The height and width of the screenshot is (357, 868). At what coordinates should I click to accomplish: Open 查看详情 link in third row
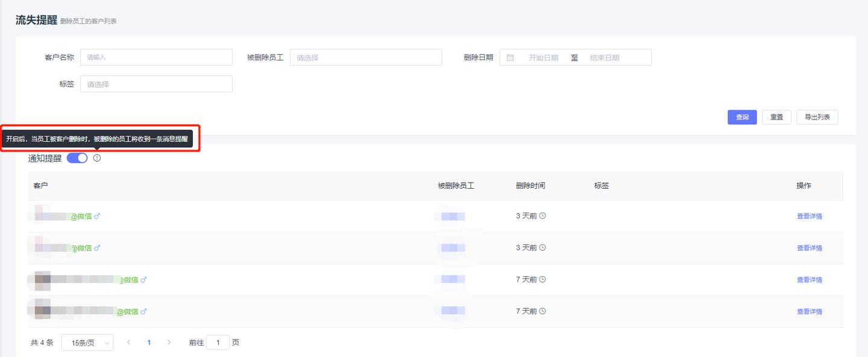809,280
